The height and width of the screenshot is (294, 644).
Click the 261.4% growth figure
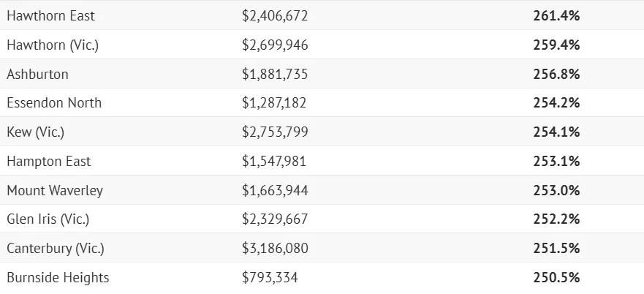click(x=556, y=15)
